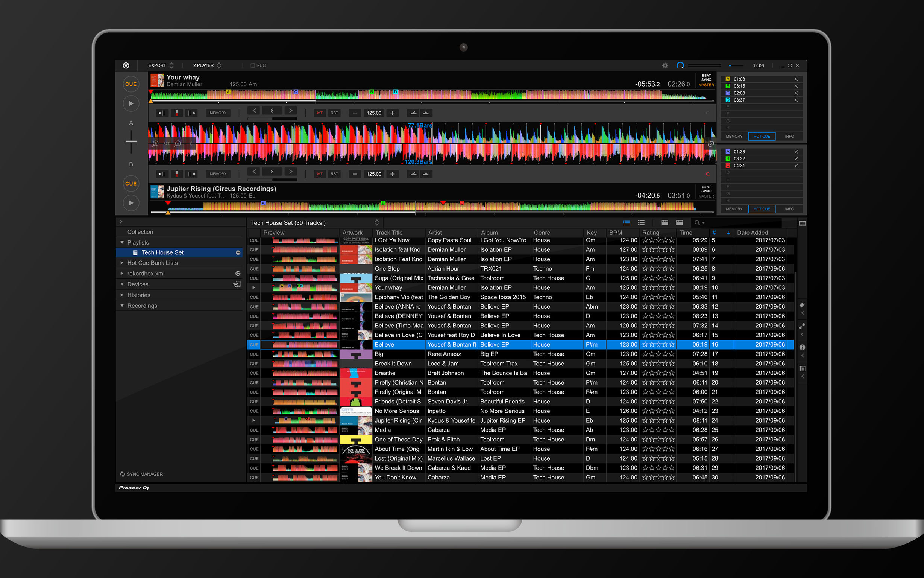Open the My Tag icon in the right sidebar
This screenshot has width=924, height=578.
coord(802,305)
